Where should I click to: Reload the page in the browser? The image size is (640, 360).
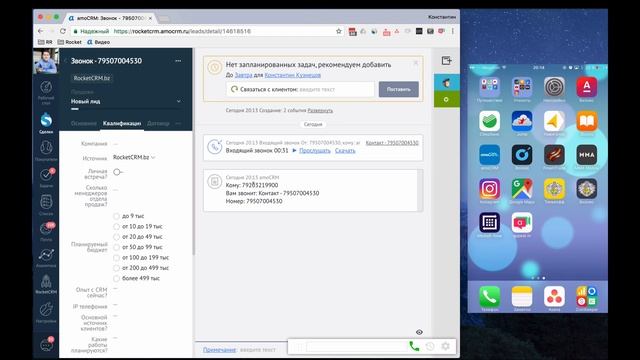(x=63, y=31)
